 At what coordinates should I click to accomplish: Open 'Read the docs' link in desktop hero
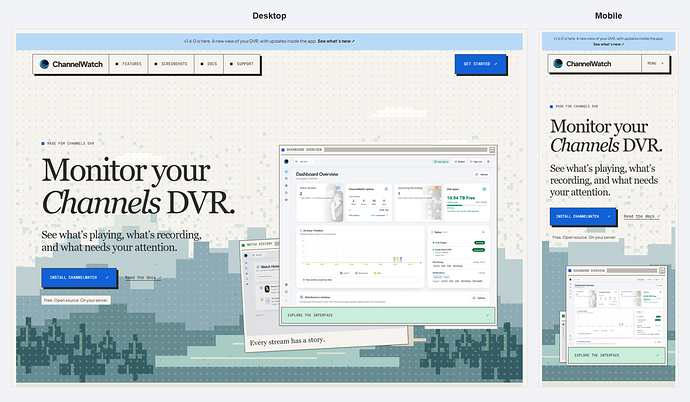143,278
